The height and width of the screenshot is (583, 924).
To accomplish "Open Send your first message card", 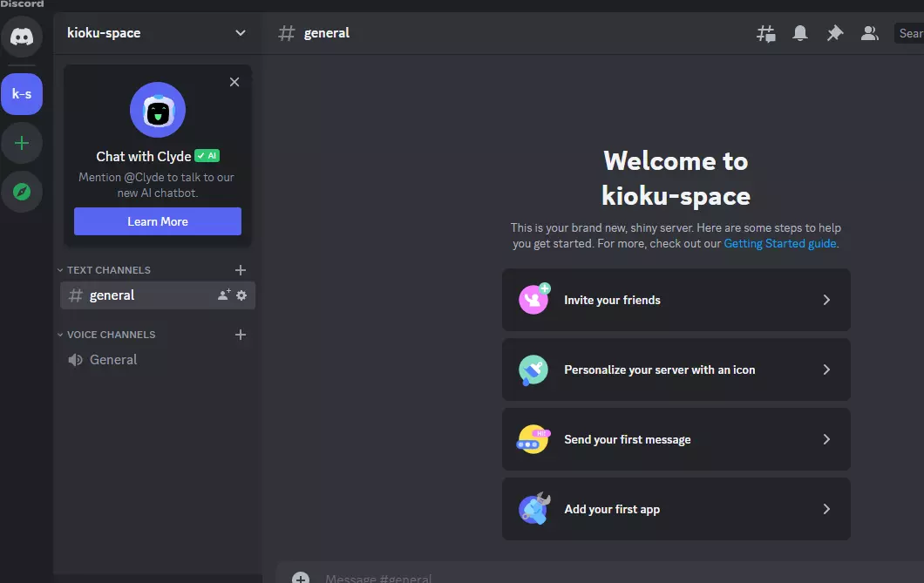I will (676, 439).
